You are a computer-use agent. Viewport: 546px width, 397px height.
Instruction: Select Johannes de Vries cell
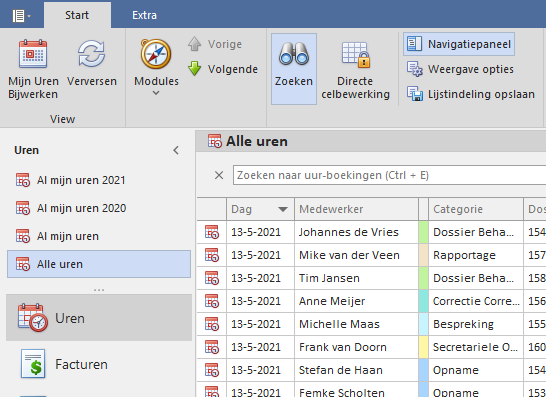[357, 232]
